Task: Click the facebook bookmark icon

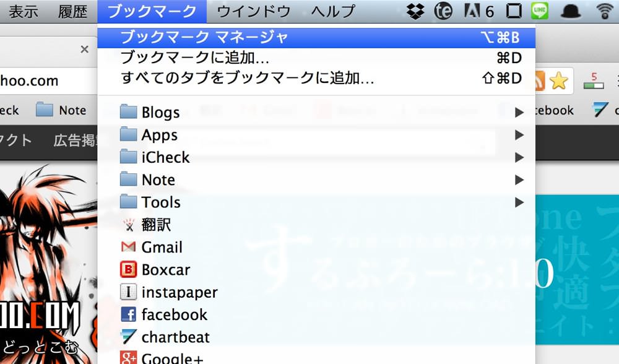Action: click(x=128, y=314)
